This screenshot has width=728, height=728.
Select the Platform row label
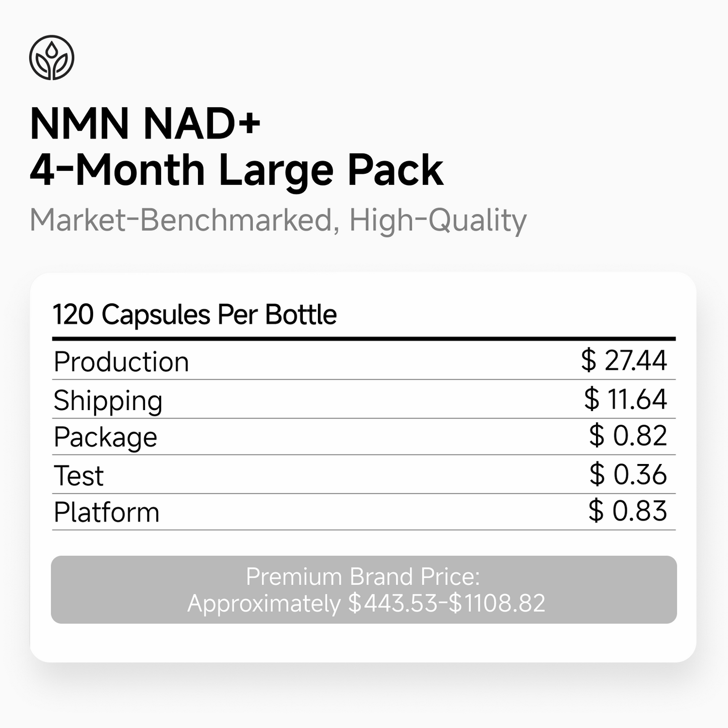106,513
